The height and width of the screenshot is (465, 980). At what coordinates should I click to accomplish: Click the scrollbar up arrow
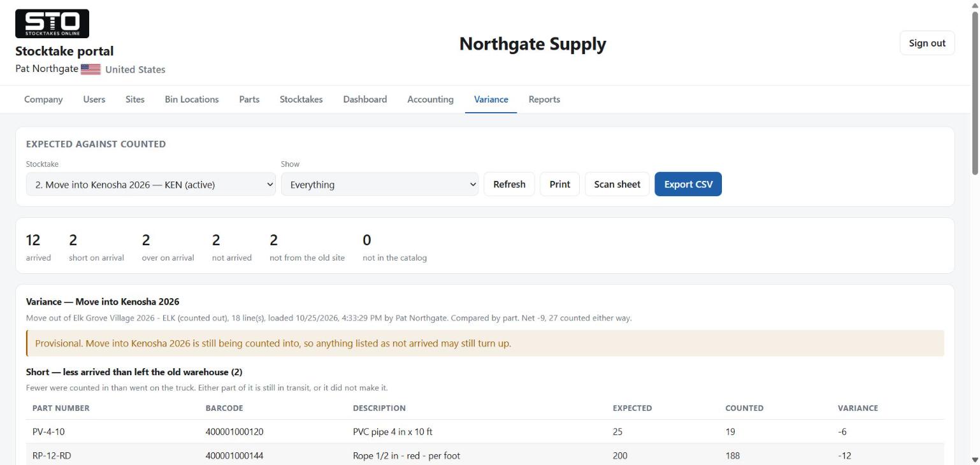tap(975, 5)
